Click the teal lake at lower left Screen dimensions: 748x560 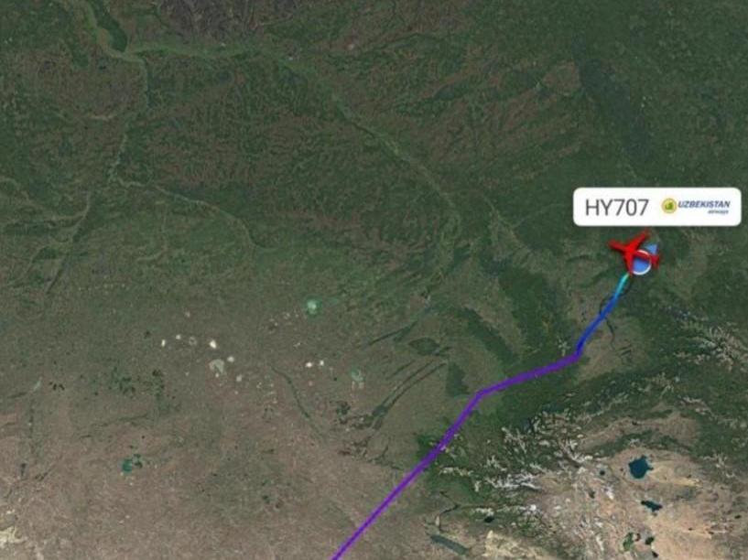point(129,465)
